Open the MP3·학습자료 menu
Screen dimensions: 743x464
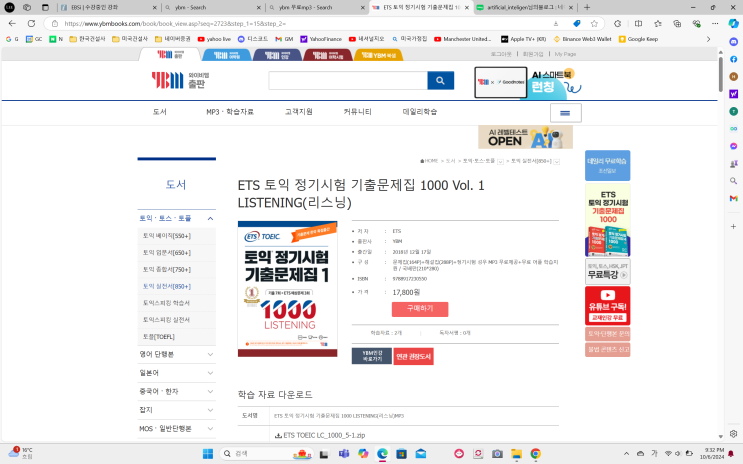230,112
